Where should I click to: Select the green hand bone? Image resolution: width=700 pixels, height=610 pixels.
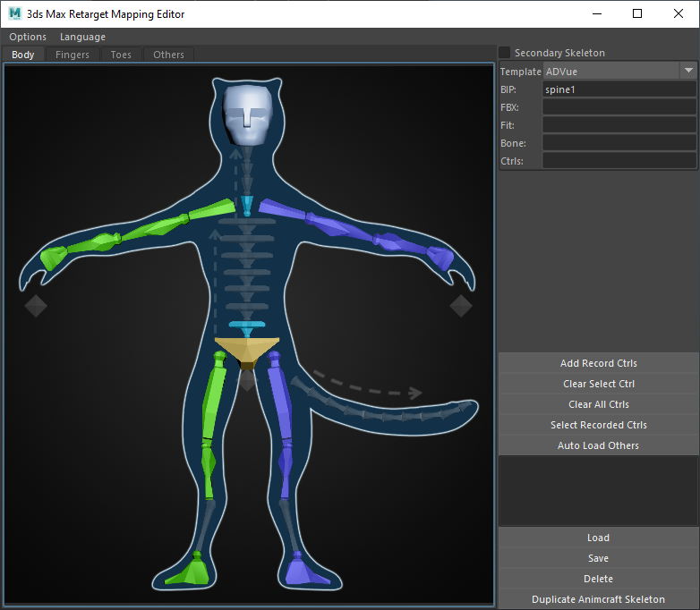54,258
